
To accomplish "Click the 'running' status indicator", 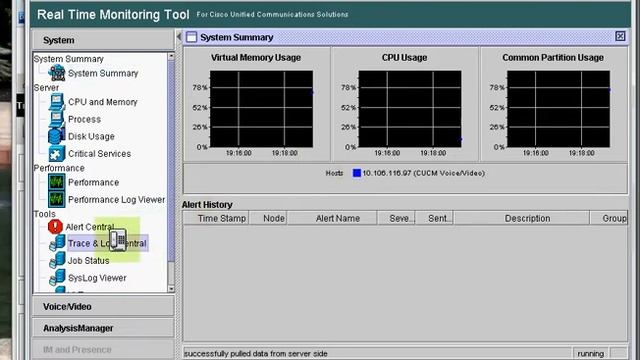I will pos(591,353).
